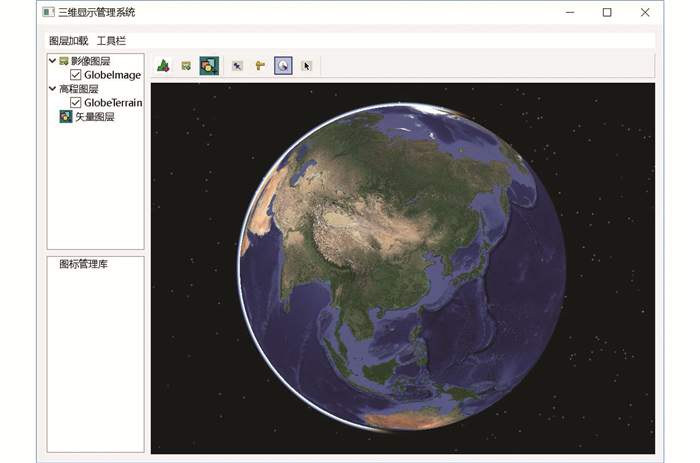Click the 矢量图层 vector layer icon
Viewport: 700px width, 463px height.
pos(65,117)
